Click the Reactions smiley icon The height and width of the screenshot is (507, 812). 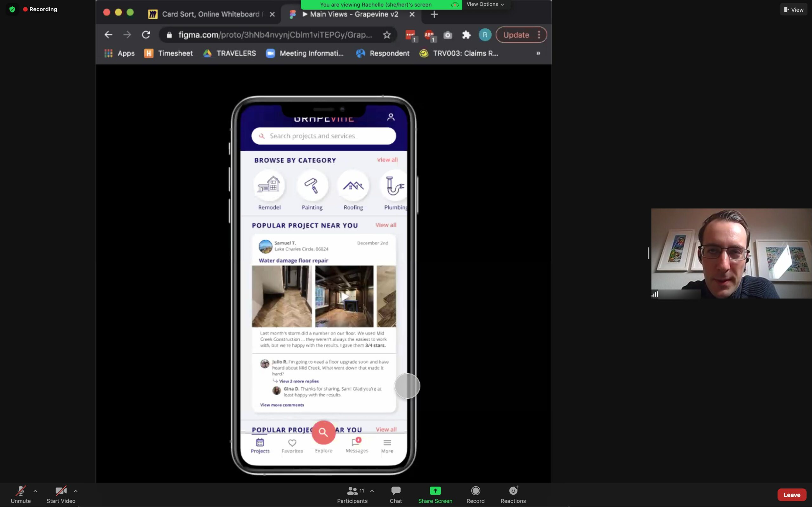click(x=513, y=491)
